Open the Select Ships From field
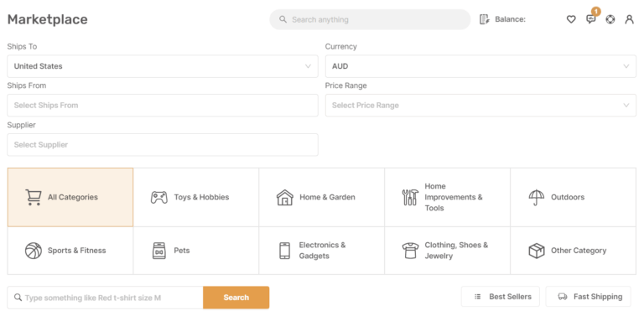This screenshot has height=316, width=644. point(163,106)
